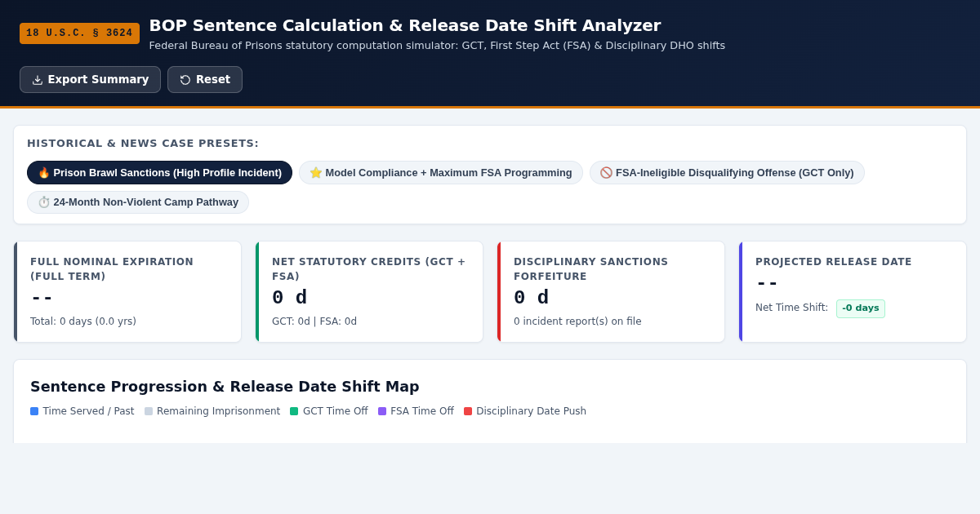
Task: Click the Time Served / Past legend label
Action: tap(88, 411)
